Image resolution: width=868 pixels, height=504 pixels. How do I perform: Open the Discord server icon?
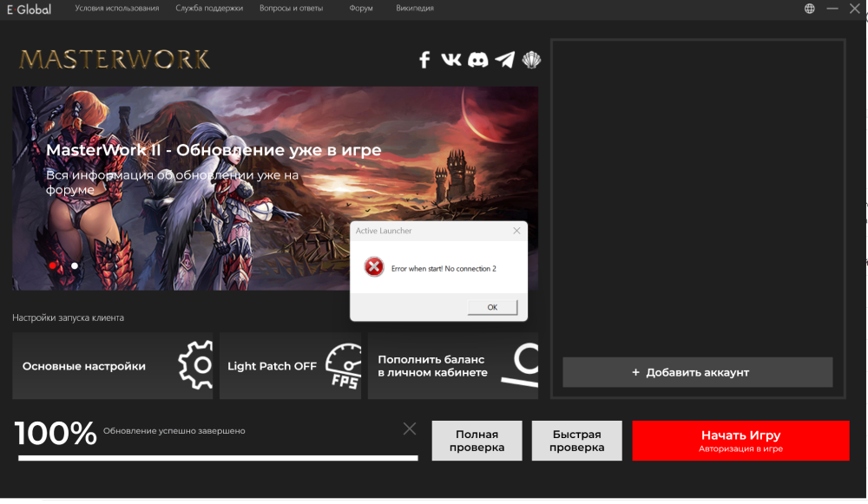click(477, 60)
